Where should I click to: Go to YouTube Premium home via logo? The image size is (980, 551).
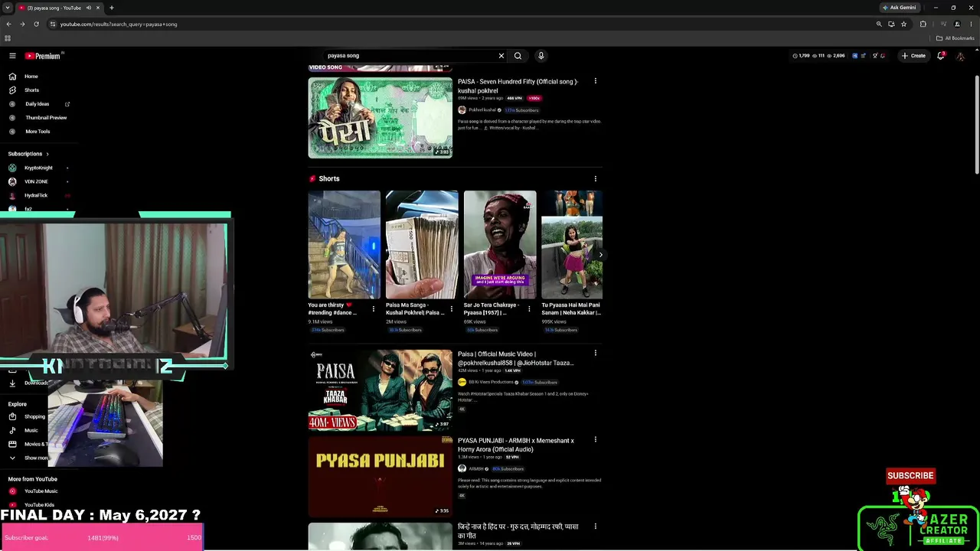43,56
